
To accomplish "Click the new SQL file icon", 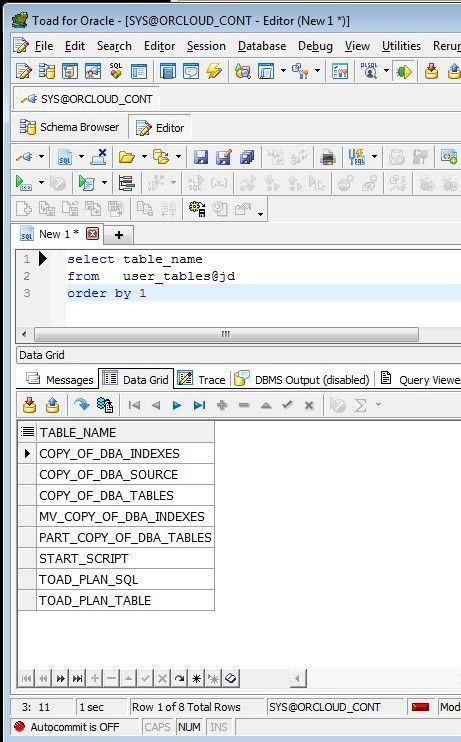I will tap(65, 157).
